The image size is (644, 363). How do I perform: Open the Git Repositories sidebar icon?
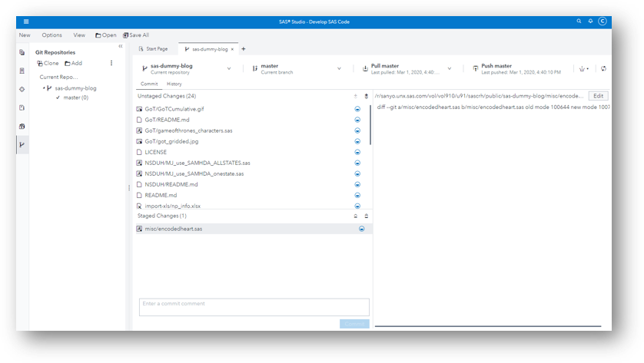pos(22,145)
